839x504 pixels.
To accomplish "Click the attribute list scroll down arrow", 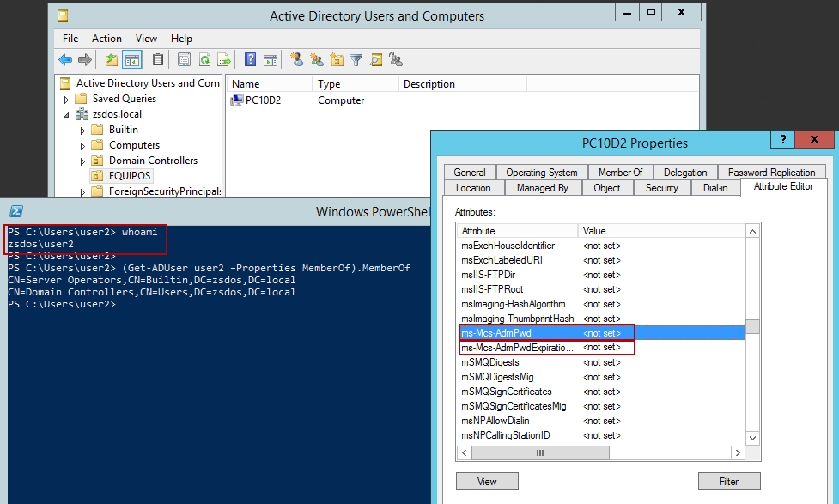I will pyautogui.click(x=752, y=438).
